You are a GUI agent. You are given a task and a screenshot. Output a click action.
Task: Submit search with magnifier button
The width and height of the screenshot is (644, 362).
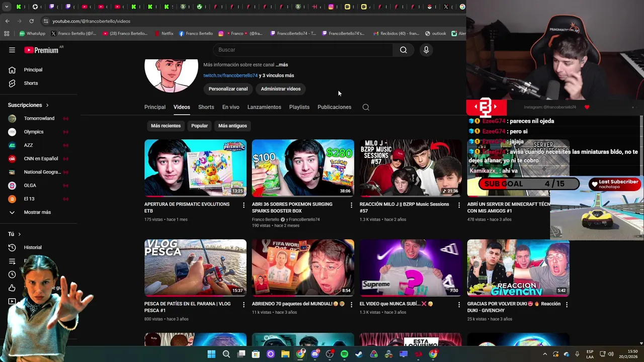[404, 50]
